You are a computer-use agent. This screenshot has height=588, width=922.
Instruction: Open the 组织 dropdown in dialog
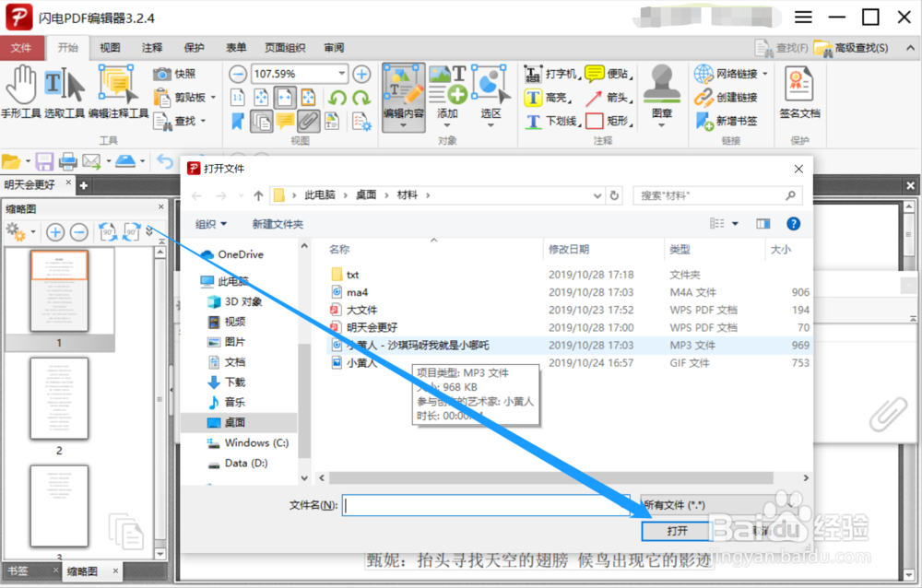click(211, 224)
